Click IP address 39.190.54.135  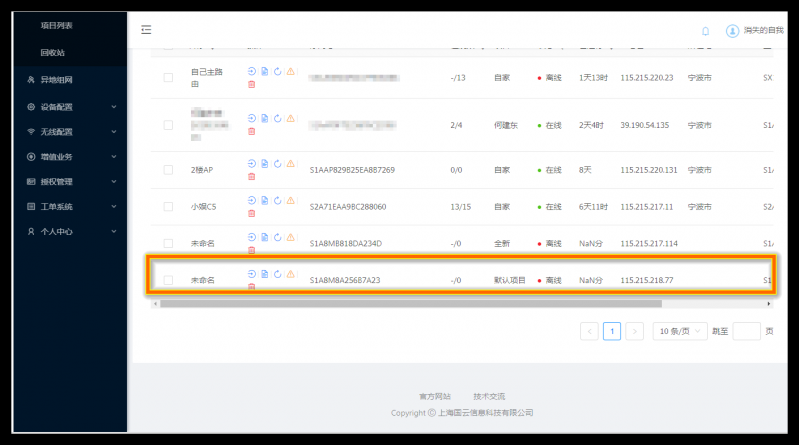tap(645, 125)
